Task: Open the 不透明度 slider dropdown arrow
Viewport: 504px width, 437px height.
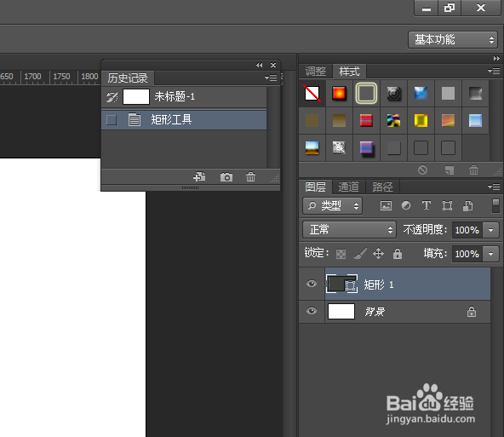Action: point(491,230)
